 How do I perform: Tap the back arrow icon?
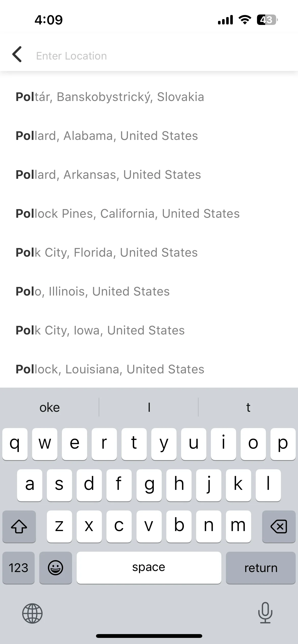pyautogui.click(x=17, y=54)
